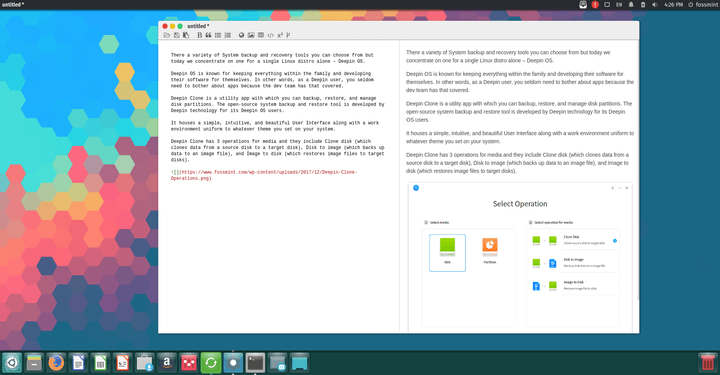Open the keyboard layout indicator EN
The height and width of the screenshot is (375, 720).
point(619,5)
